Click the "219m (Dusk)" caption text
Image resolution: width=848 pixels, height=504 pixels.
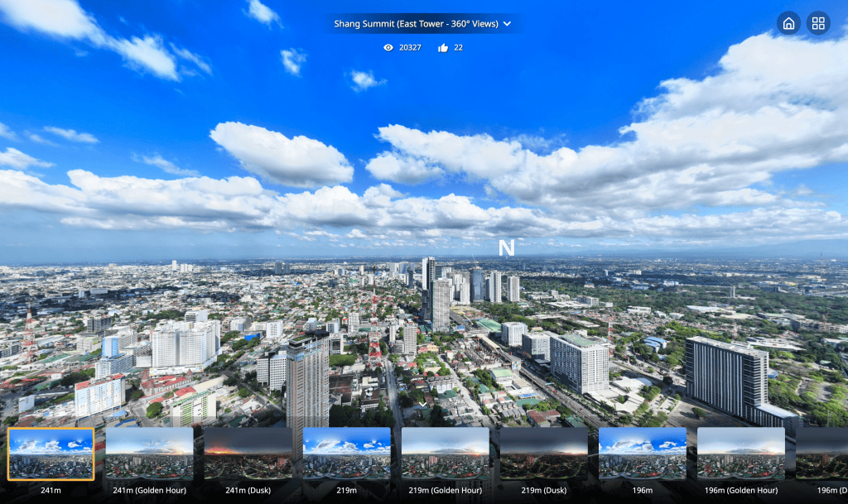pos(543,491)
